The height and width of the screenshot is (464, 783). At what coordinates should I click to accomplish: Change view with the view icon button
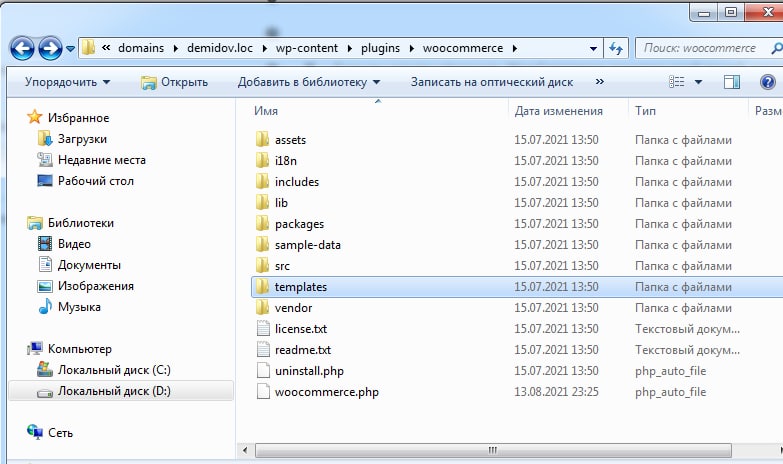pos(677,81)
